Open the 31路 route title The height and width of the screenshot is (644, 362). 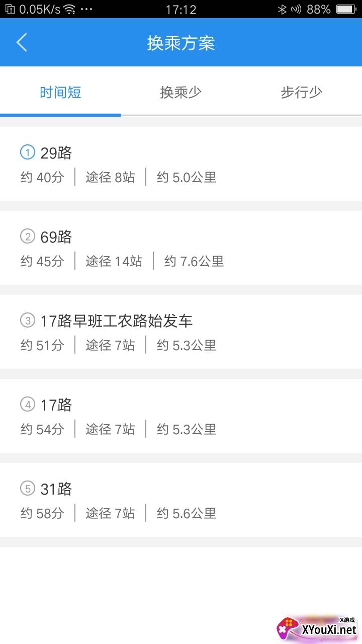tap(56, 489)
